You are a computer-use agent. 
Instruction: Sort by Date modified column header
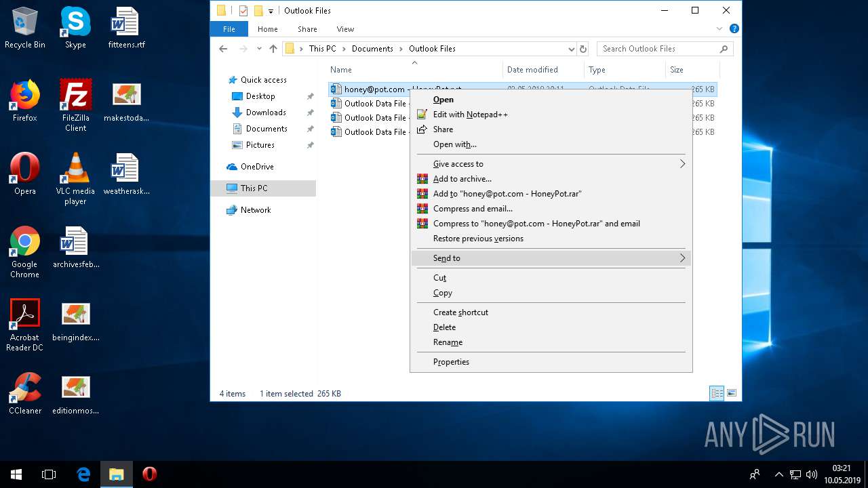tap(543, 70)
